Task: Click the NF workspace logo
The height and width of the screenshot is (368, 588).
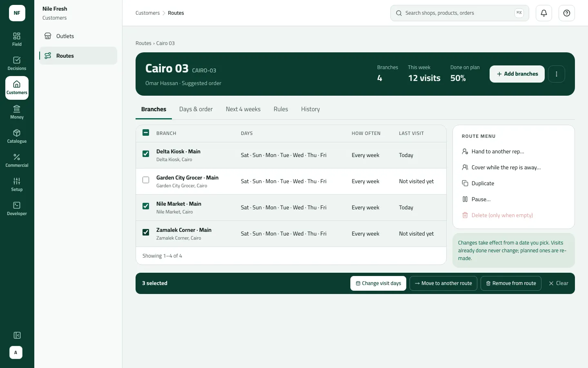Action: [17, 13]
